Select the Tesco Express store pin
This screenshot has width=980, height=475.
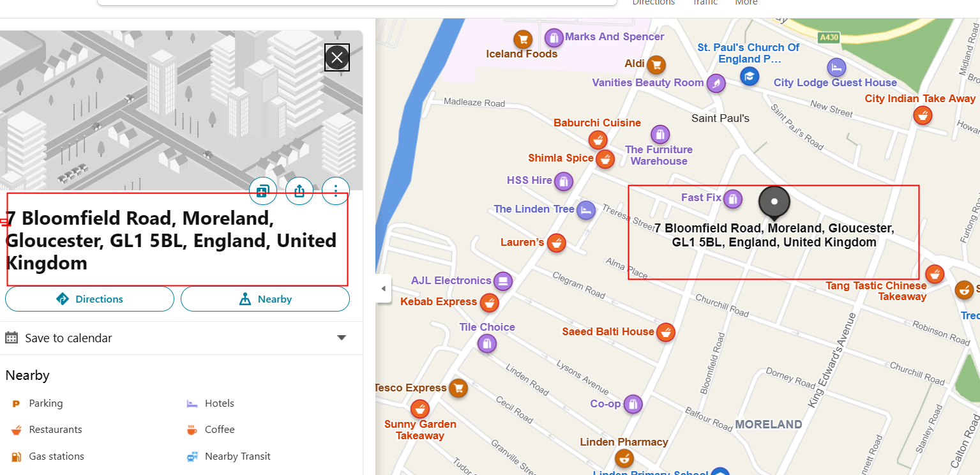458,388
